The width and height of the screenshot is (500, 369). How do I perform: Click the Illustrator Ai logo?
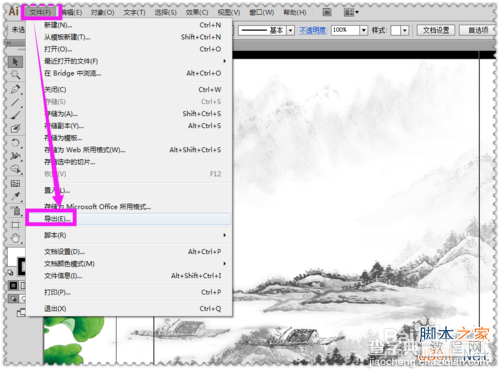(x=13, y=11)
